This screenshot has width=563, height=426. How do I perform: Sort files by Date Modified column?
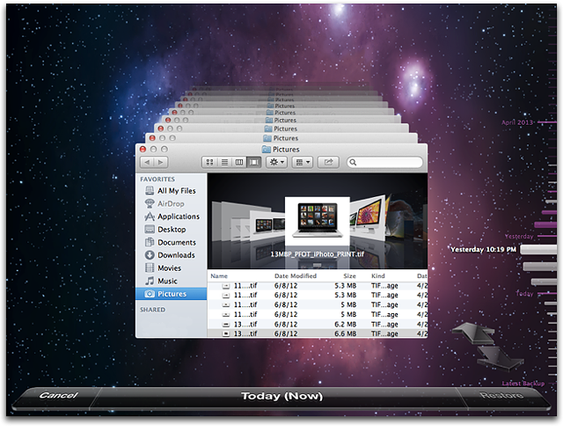click(x=295, y=276)
